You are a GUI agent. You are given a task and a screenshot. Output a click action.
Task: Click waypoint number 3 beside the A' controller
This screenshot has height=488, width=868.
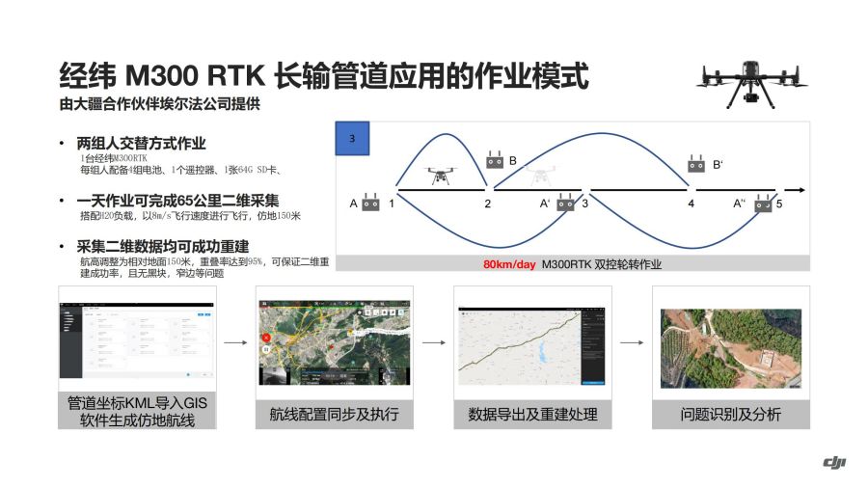tap(585, 203)
